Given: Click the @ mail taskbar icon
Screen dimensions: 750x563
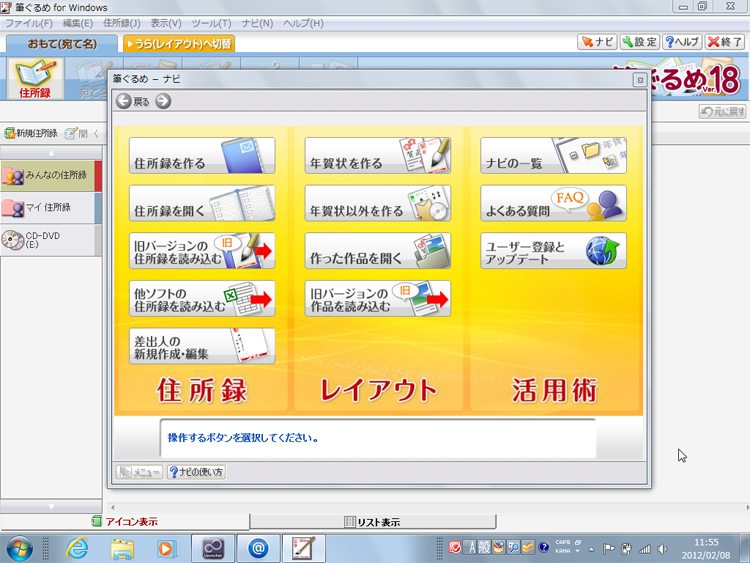Looking at the screenshot, I should (258, 548).
